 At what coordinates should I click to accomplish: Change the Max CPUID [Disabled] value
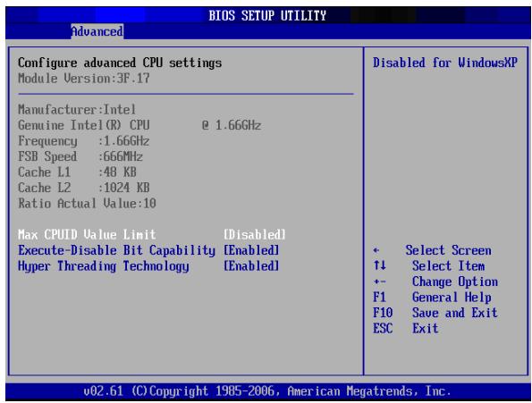255,234
